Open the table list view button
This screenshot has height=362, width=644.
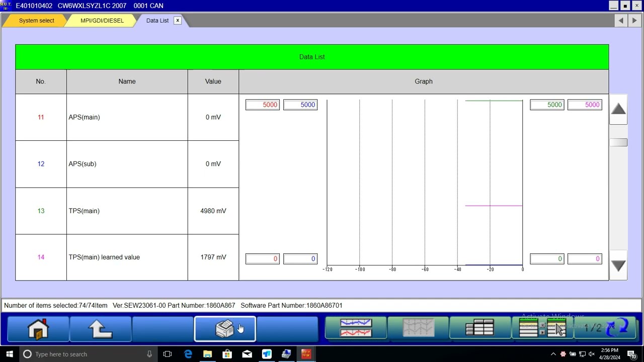[x=479, y=329]
